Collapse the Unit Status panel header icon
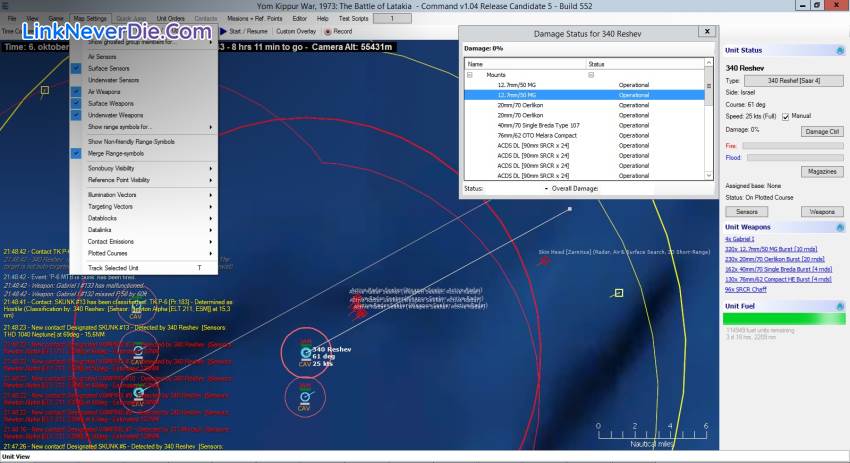The height and width of the screenshot is (463, 850). coord(840,50)
